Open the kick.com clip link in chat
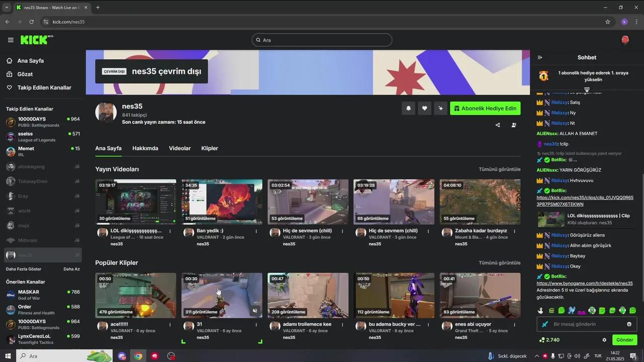644x362 pixels. point(585,201)
